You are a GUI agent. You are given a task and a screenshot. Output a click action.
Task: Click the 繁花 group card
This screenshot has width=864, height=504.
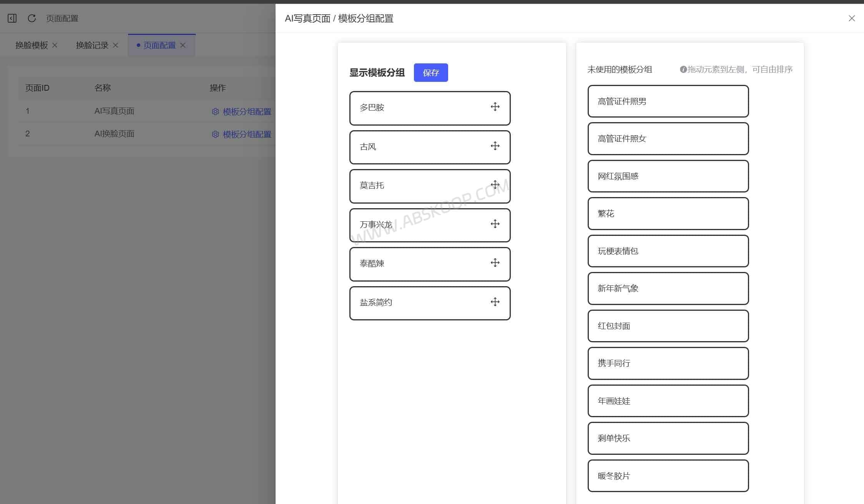pyautogui.click(x=668, y=214)
